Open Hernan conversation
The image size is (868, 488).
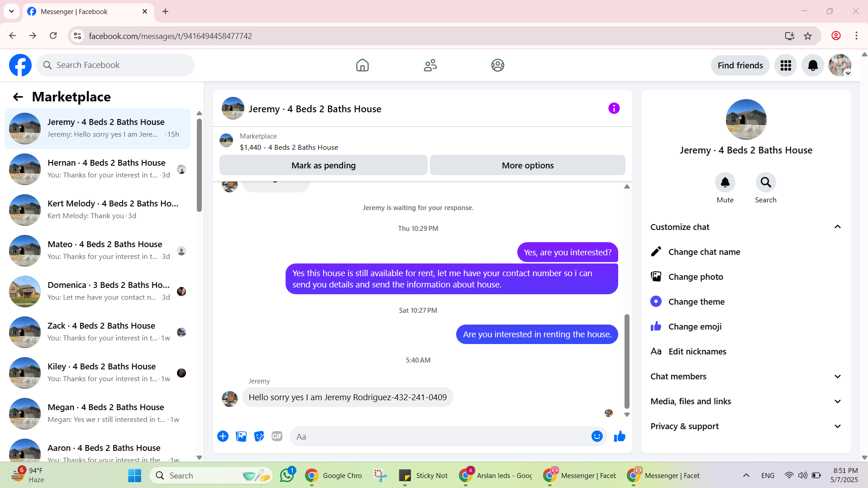click(x=97, y=169)
